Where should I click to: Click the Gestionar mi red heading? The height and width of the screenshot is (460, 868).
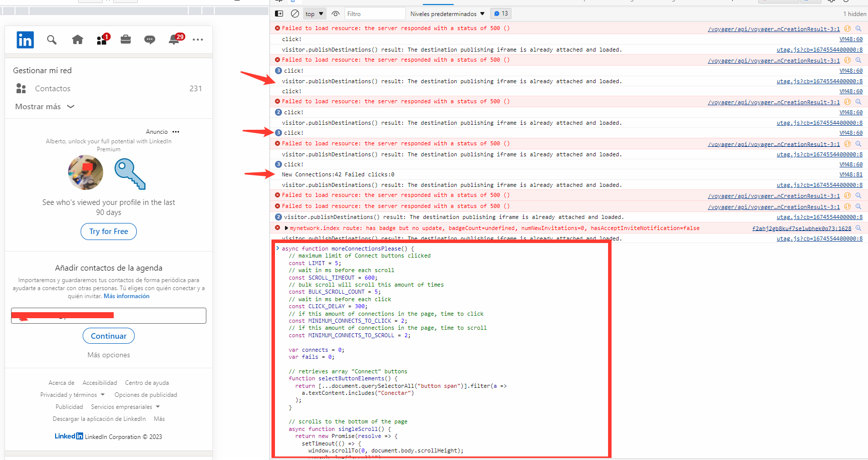click(43, 71)
